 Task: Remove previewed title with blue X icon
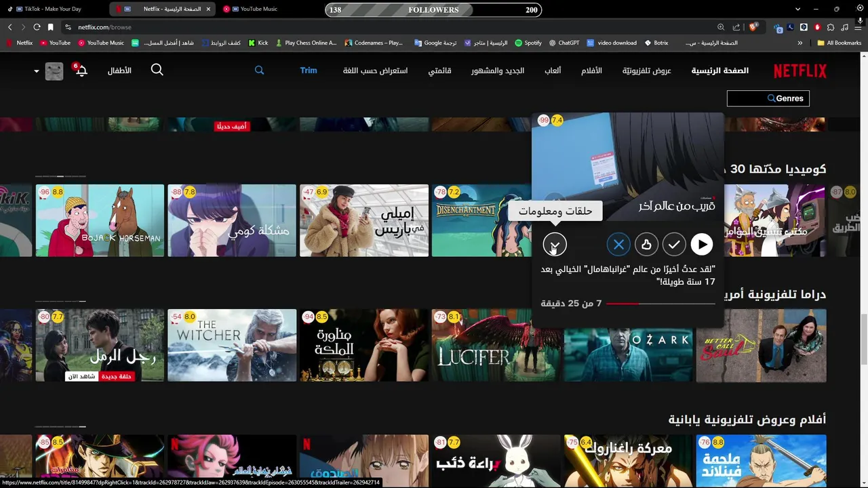click(618, 244)
